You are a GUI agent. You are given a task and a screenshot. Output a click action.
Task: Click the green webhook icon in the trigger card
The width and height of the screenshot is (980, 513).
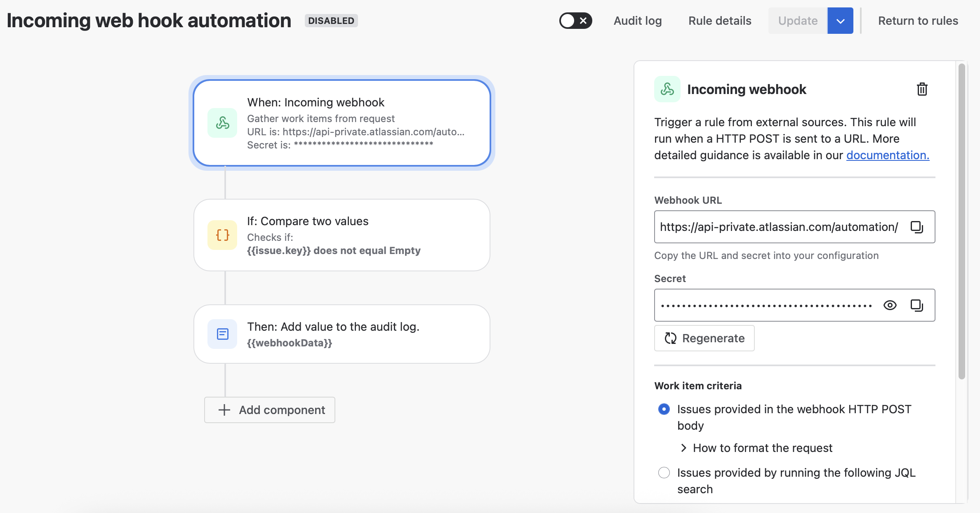(x=222, y=123)
